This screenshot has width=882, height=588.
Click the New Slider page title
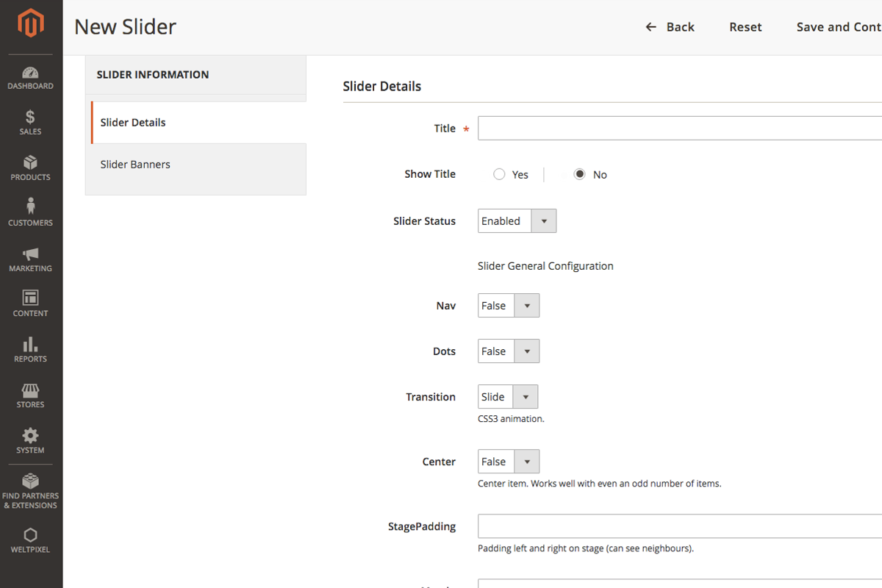point(126,27)
